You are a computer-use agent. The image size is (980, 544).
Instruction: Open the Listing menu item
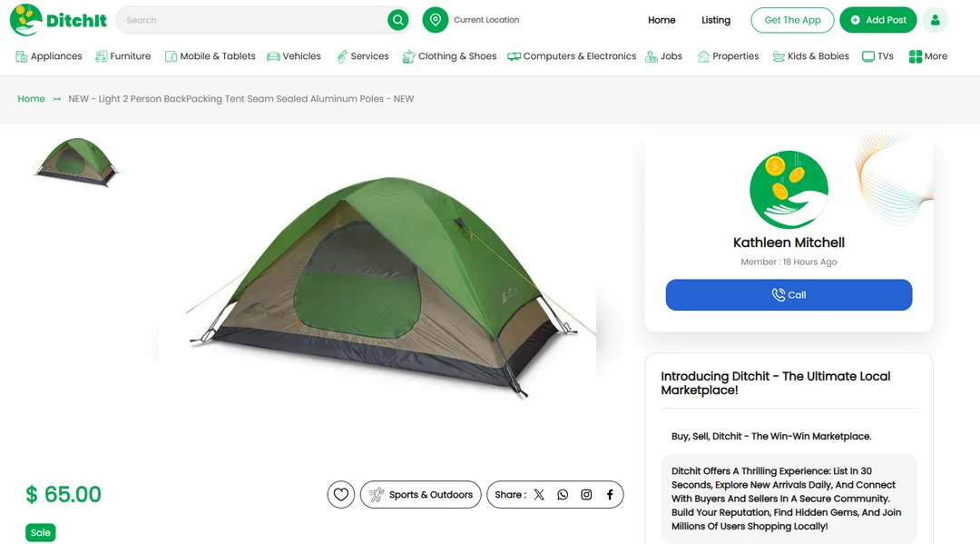[x=716, y=19]
